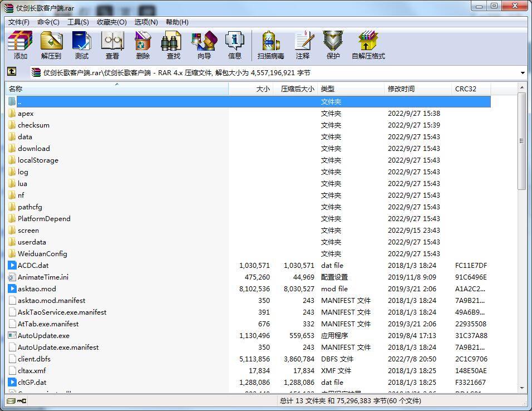Click the Extract To (解压到) icon
Viewport: 532px width, 411px height.
(51, 45)
